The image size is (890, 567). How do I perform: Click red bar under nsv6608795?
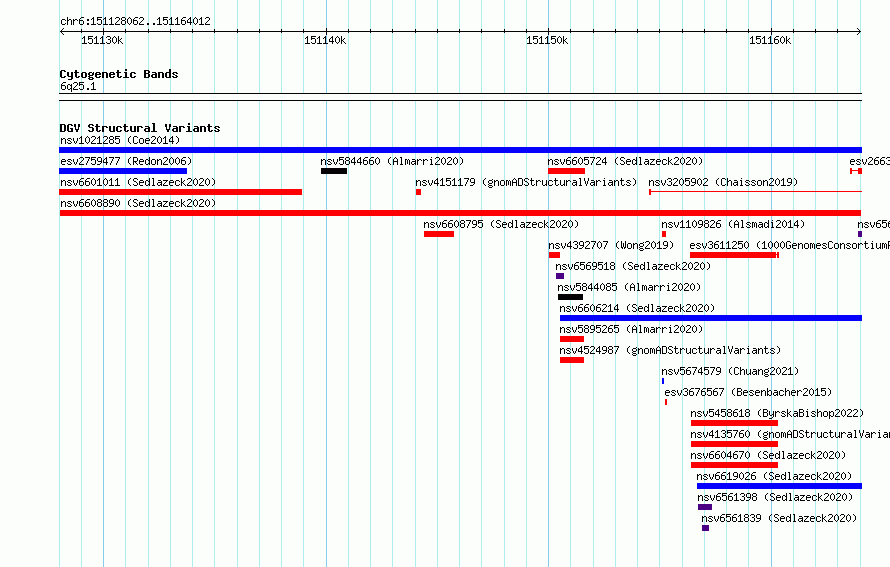[439, 234]
